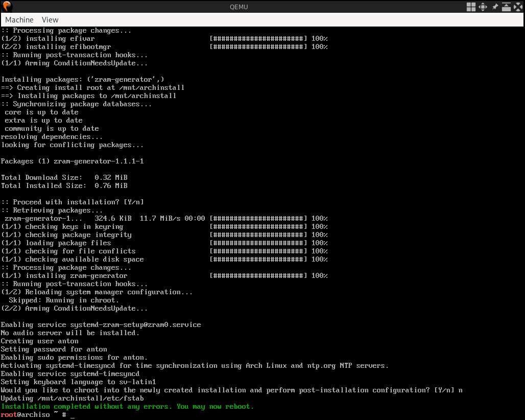Click 'Creating user anton' line
Viewport: 525px width, 420px height.
pyautogui.click(x=40, y=341)
